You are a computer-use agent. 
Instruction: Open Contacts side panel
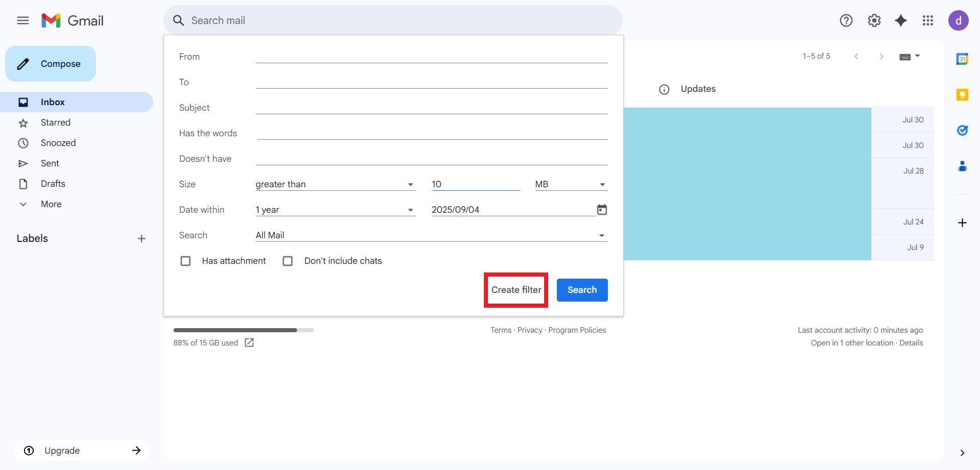coord(962,166)
